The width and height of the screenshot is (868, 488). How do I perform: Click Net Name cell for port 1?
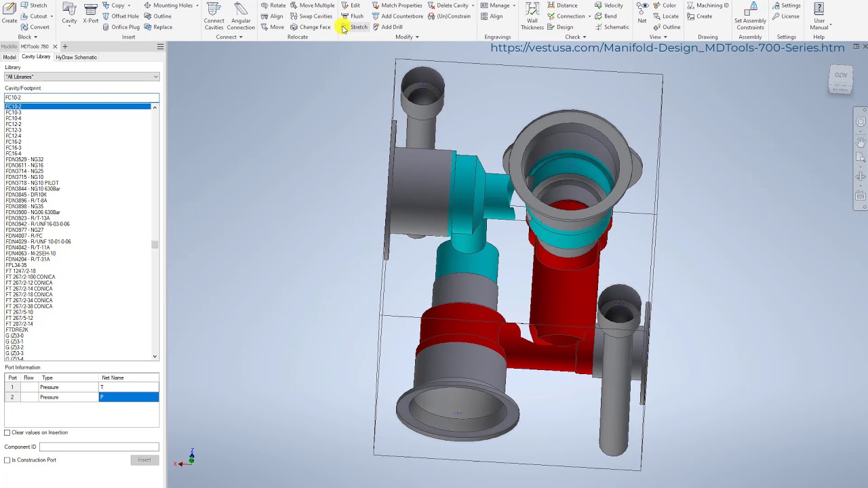(x=129, y=388)
